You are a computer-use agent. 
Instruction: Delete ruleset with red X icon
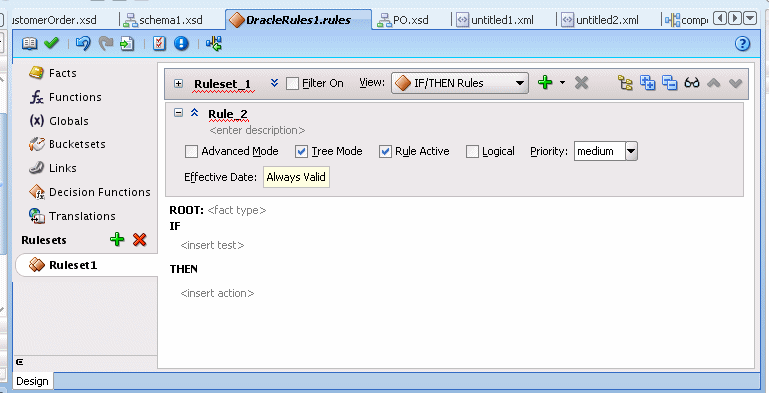(x=140, y=239)
